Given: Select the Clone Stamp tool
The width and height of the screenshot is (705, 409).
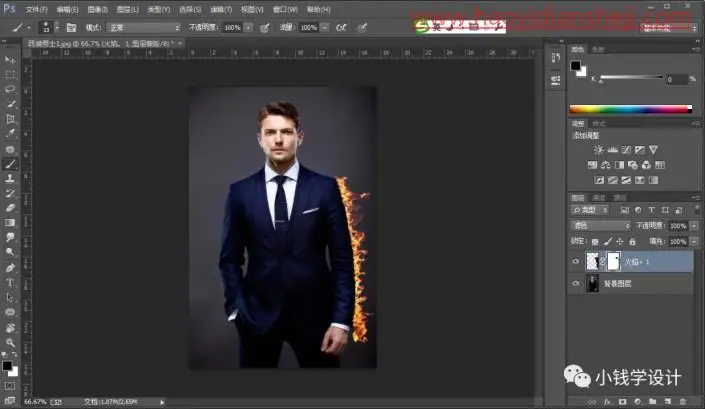Looking at the screenshot, I should [x=10, y=179].
